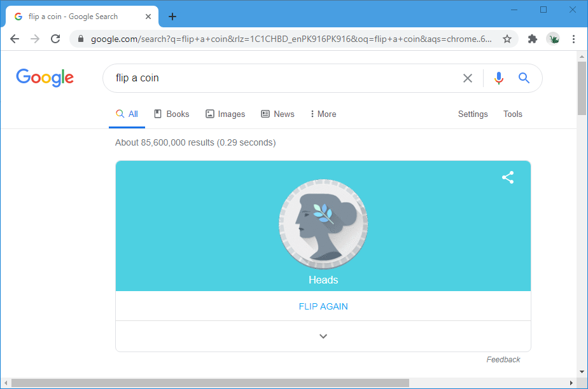588x389 pixels.
Task: Bookmark this page with star icon
Action: (x=507, y=39)
